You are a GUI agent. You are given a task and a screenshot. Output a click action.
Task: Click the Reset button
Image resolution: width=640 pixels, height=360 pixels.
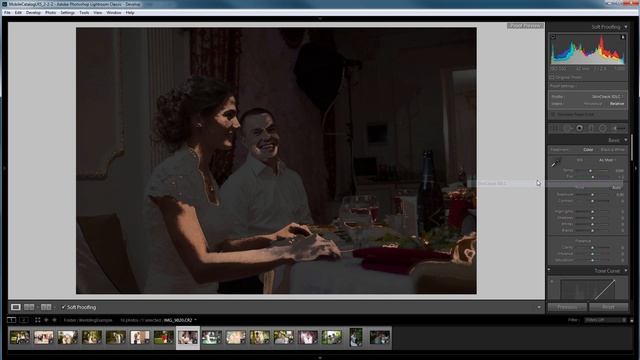click(x=608, y=307)
